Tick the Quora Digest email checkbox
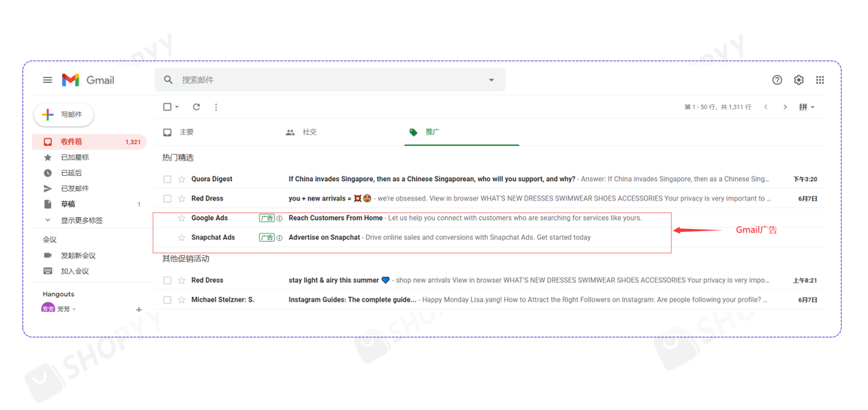Image resolution: width=868 pixels, height=410 pixels. [168, 180]
